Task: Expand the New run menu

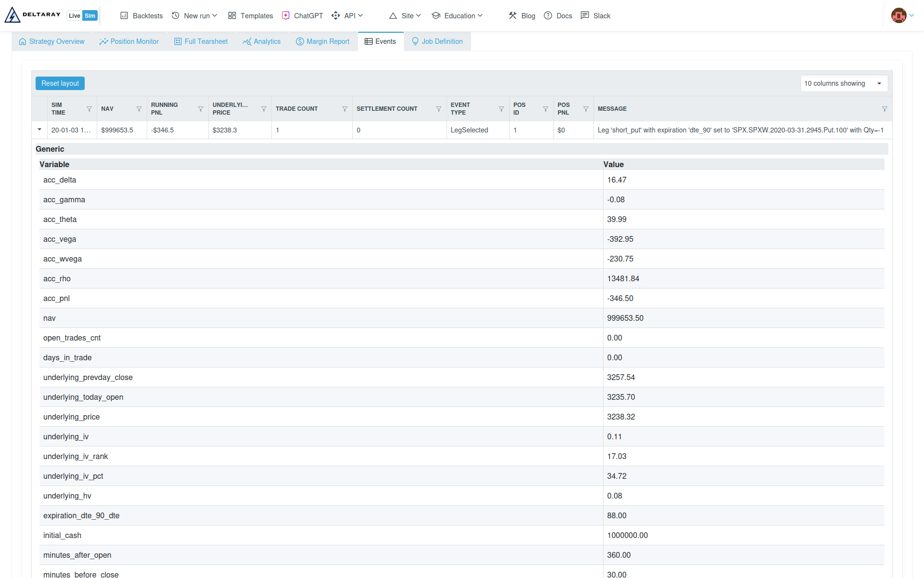Action: [194, 15]
